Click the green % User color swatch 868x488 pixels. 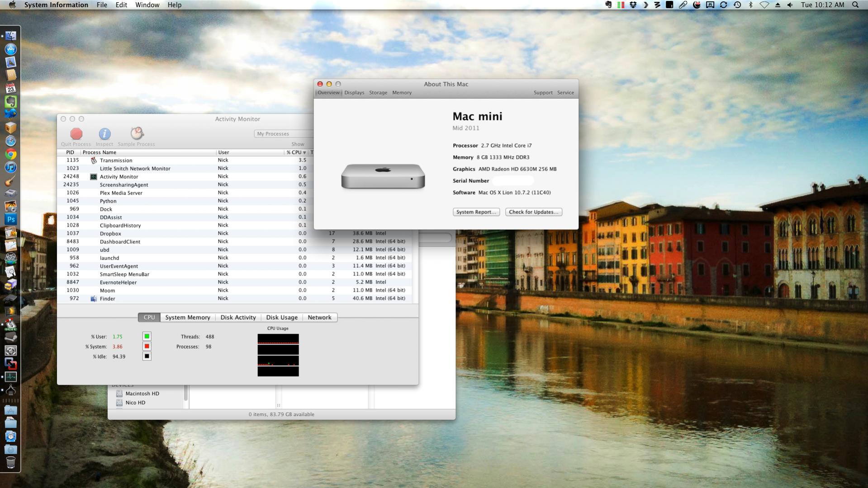pos(147,336)
